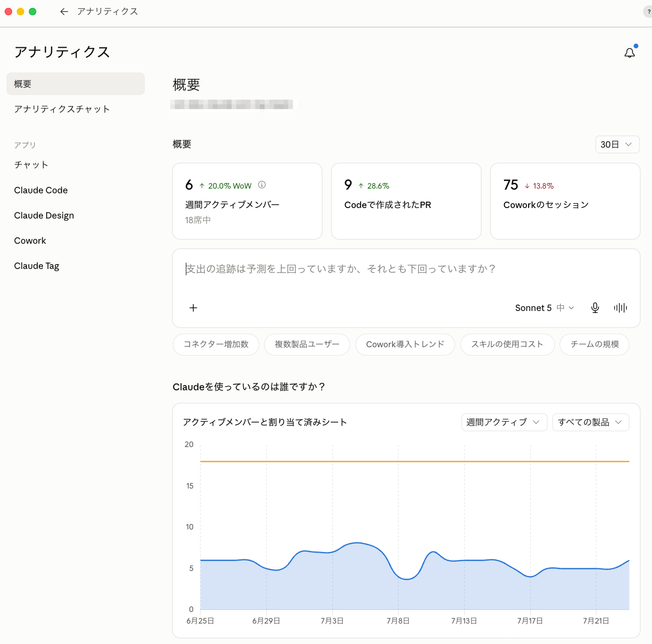Image resolution: width=652 pixels, height=644 pixels.
Task: Select the スキルの使用コスト suggestion chip
Action: [x=507, y=345]
